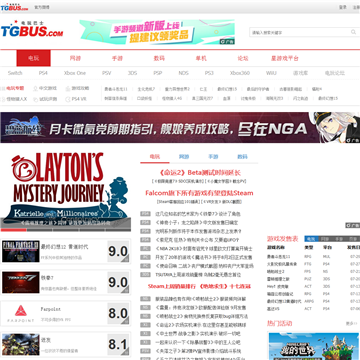360x360 pixels.
Task: Click the icon beside 游戏攻略
Action: [68, 89]
